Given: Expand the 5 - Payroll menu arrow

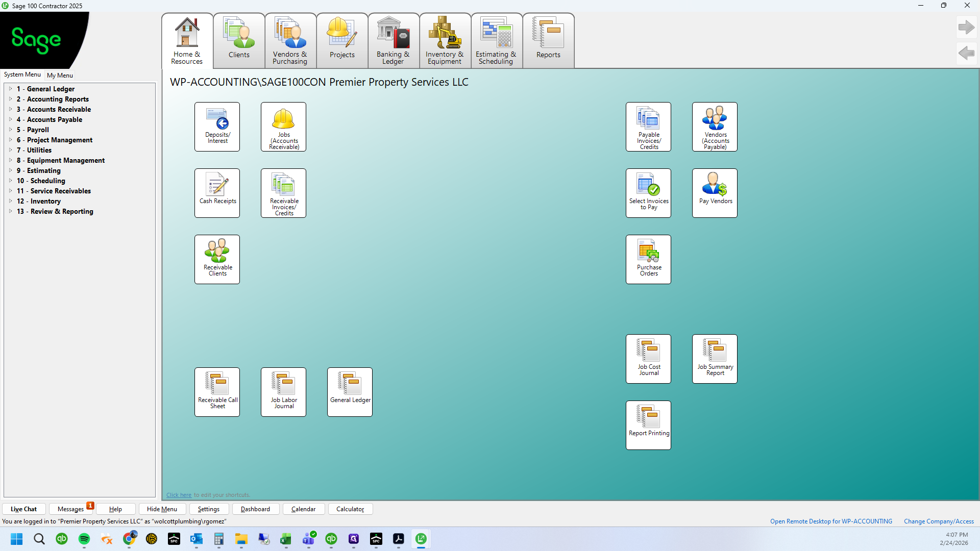Looking at the screenshot, I should pos(10,130).
